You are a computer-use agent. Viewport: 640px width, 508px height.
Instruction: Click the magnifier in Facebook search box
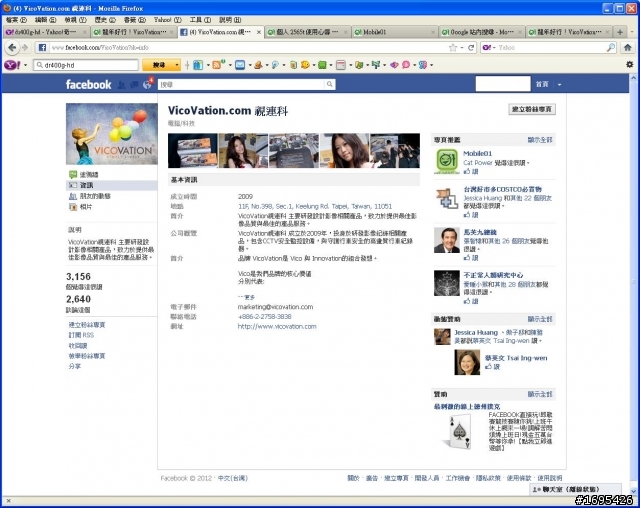329,84
